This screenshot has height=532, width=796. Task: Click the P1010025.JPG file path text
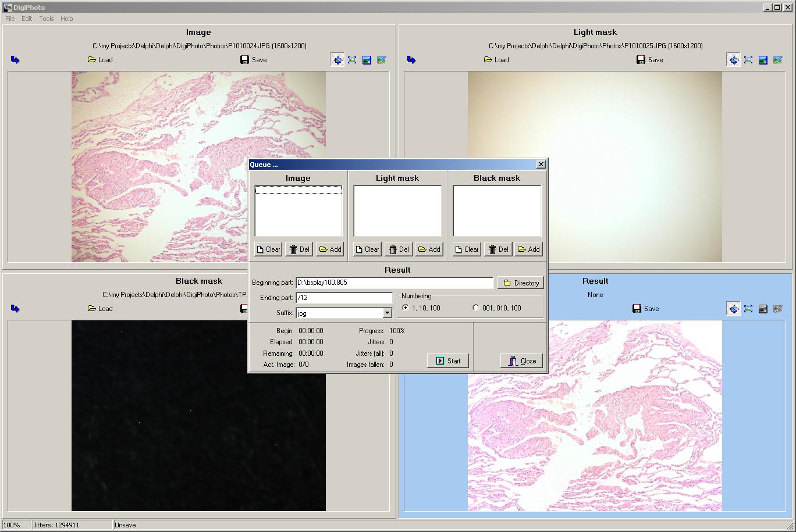(x=596, y=46)
